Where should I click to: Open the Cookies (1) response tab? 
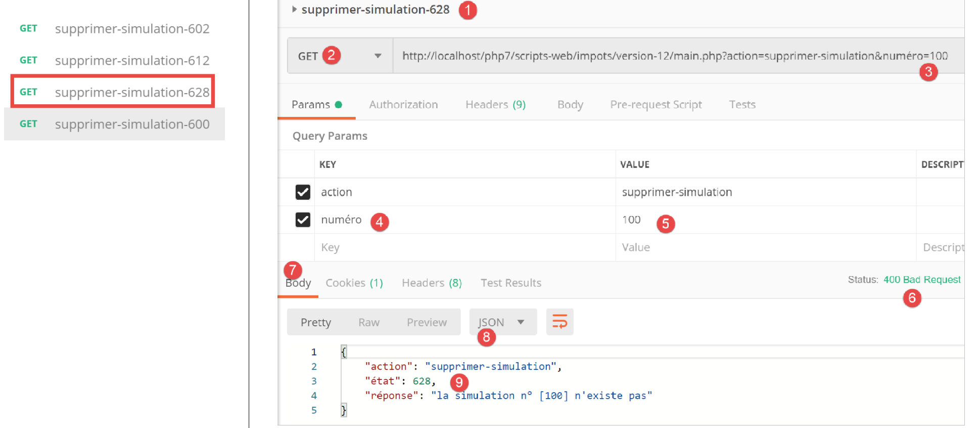click(x=354, y=283)
